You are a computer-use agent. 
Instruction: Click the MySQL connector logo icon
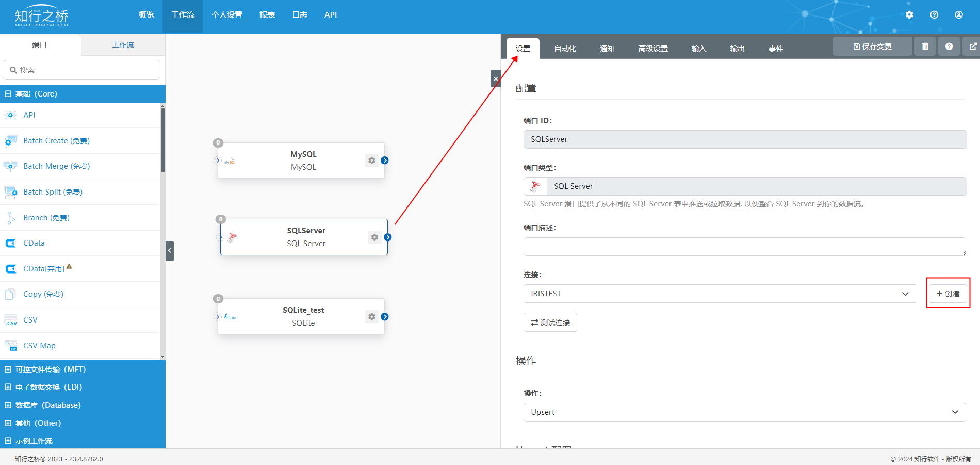[x=230, y=161]
